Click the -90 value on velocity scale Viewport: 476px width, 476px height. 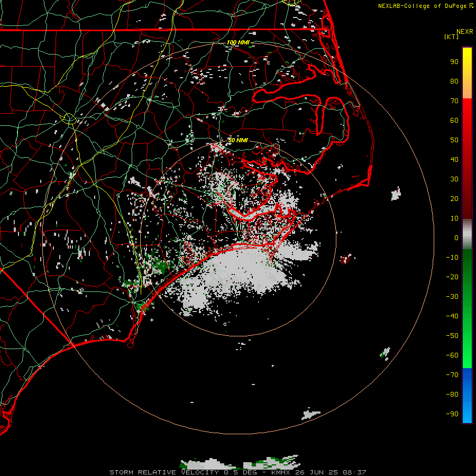click(x=452, y=414)
